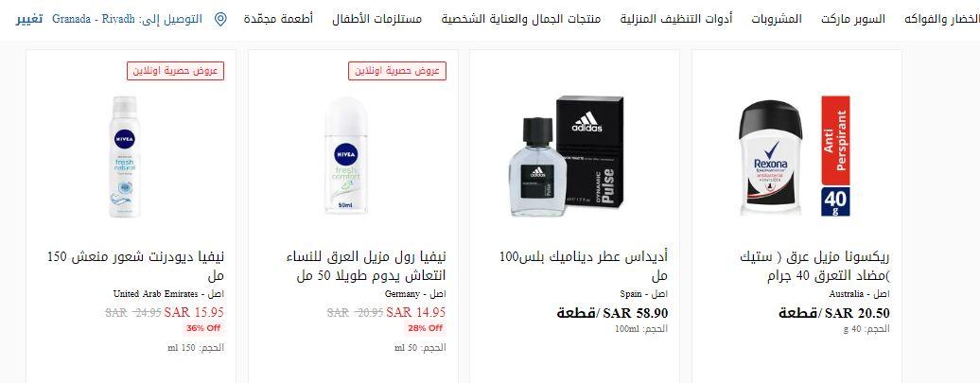The height and width of the screenshot is (383, 980).
Task: Click تغيير to change delivery location
Action: tap(29, 19)
